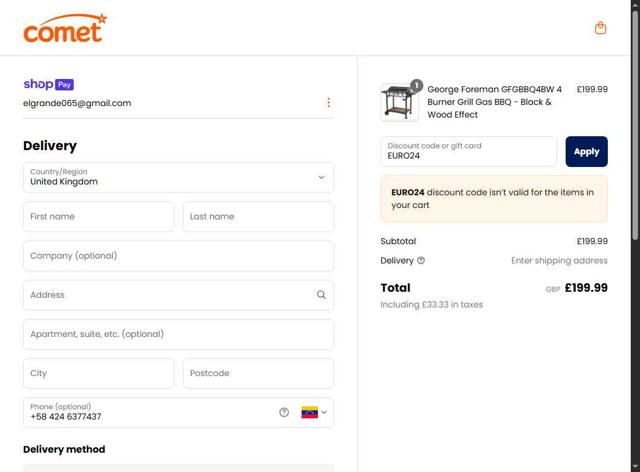This screenshot has height=472, width=640.
Task: Focus the Address field
Action: click(x=178, y=295)
